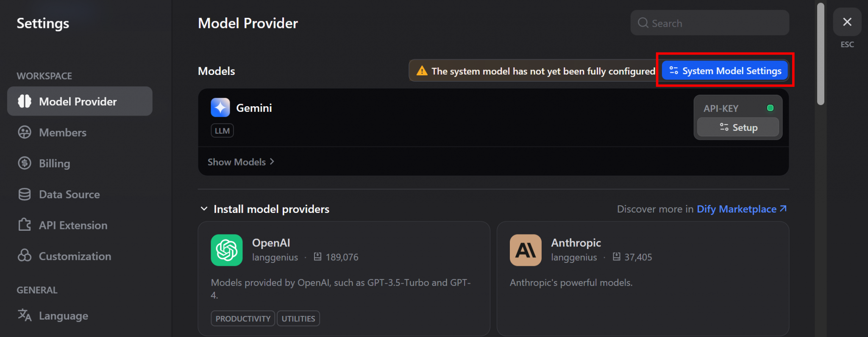Viewport: 868px width, 337px height.
Task: Click the Billing dollar icon
Action: click(25, 163)
